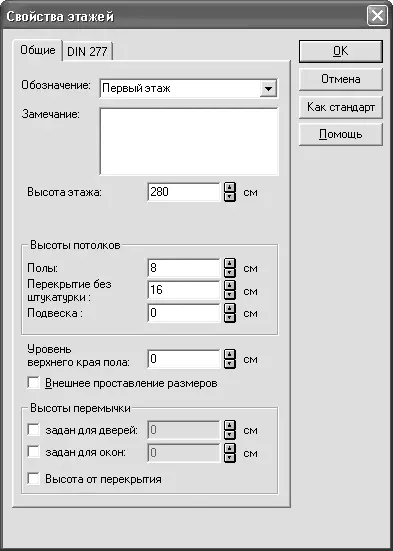This screenshot has height=551, width=393.
Task: Select the Общие tab
Action: (x=38, y=50)
